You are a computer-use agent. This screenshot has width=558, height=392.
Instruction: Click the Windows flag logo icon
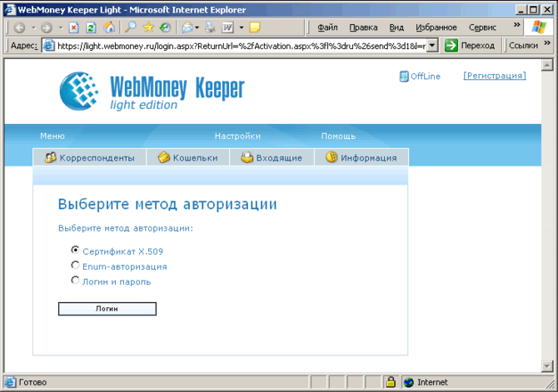(539, 27)
